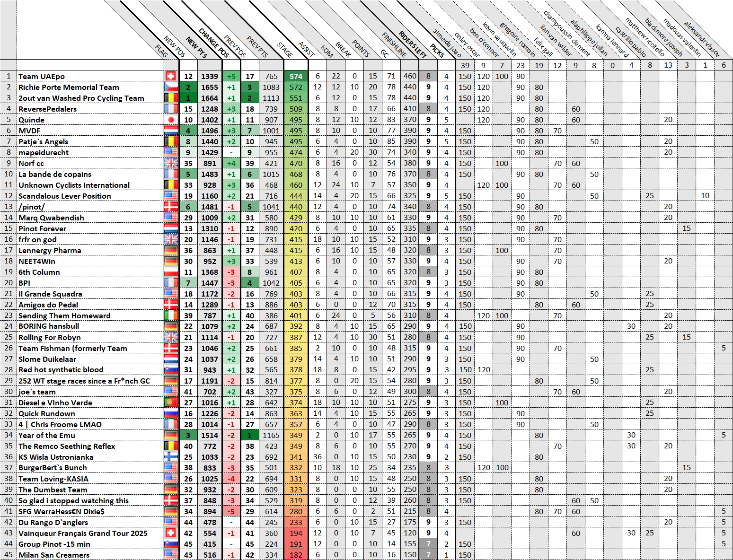Select the "CHANGE POS" column header
Image resolution: width=733 pixels, height=560 pixels.
pos(213,43)
